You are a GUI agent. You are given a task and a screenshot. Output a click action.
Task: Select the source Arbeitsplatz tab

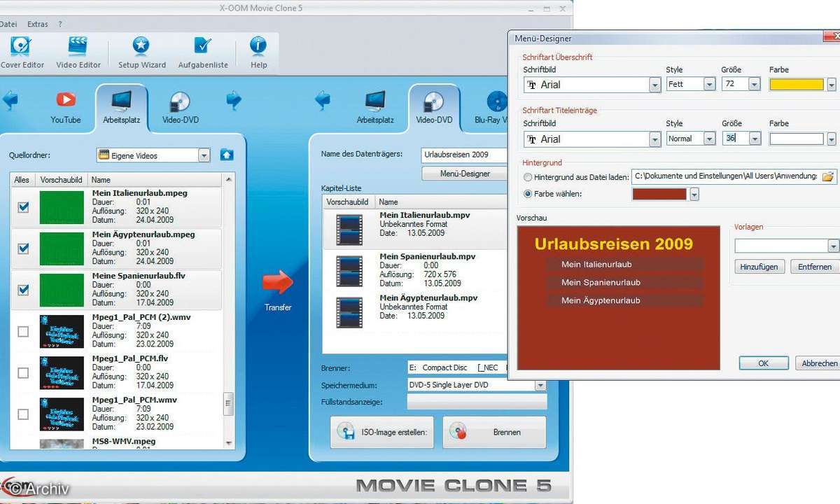pos(121,107)
